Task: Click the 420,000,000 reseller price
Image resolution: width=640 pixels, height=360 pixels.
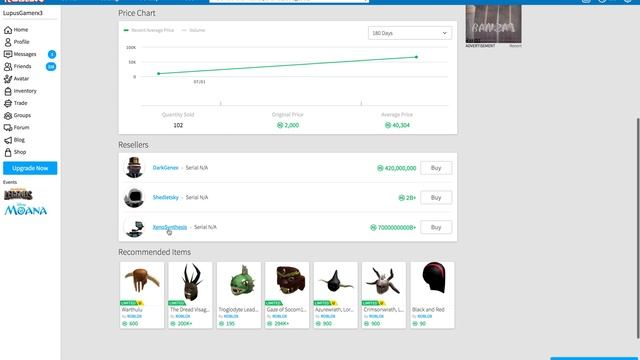Action: click(397, 168)
